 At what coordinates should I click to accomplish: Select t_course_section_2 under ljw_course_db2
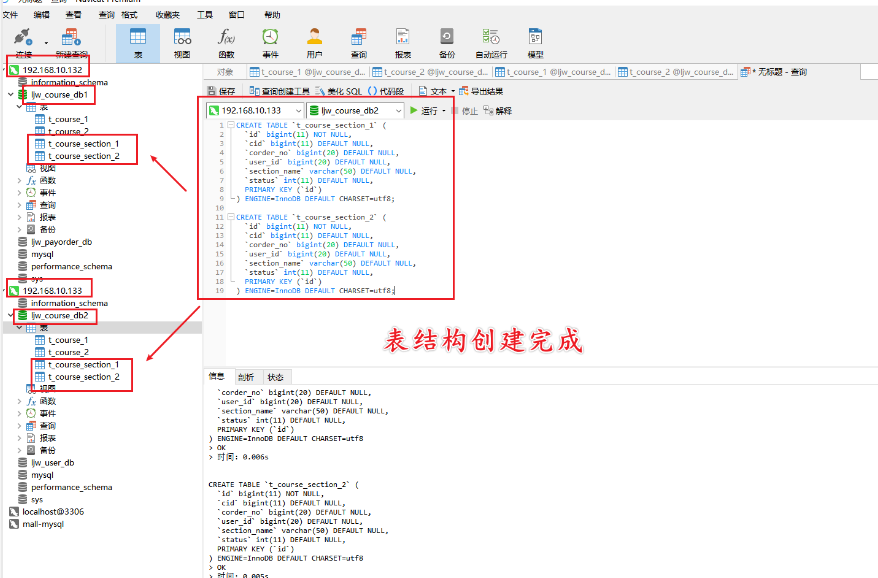coord(83,377)
